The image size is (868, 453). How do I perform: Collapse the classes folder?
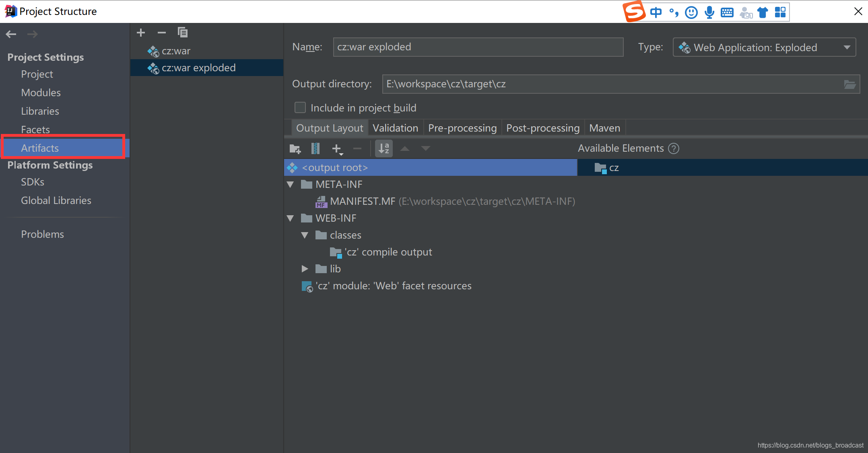click(305, 235)
